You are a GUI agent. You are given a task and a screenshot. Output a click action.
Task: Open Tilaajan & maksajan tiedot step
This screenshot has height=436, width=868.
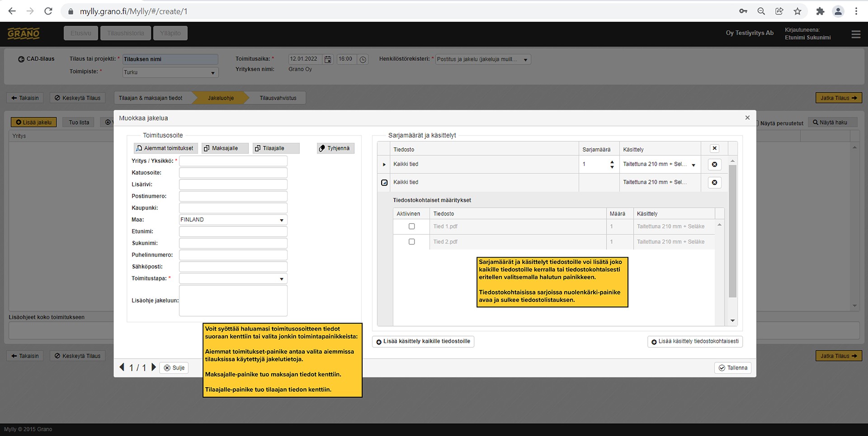tap(151, 98)
